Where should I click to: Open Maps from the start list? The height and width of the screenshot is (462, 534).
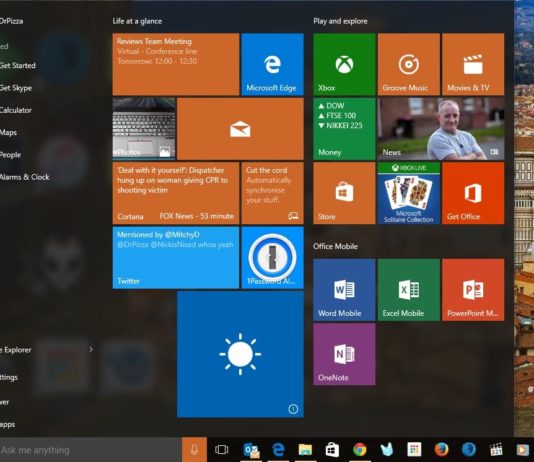pos(9,132)
